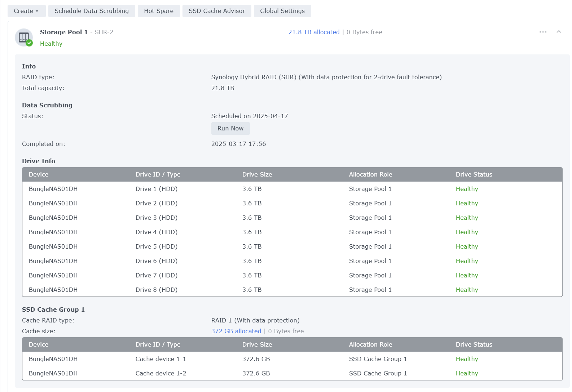The image size is (572, 392).
Task: Collapse the Storage Pool 1 panel
Action: (559, 32)
